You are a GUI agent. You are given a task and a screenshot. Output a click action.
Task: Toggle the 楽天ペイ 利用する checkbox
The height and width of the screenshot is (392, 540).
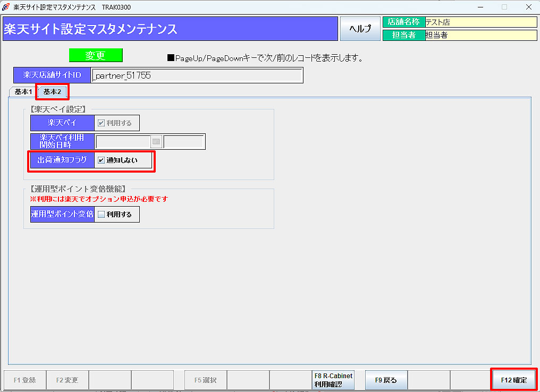pos(101,123)
